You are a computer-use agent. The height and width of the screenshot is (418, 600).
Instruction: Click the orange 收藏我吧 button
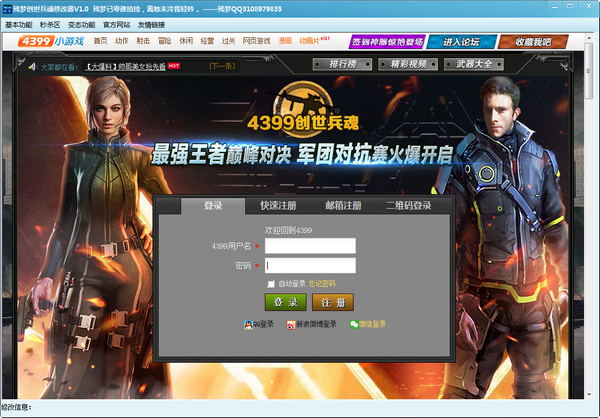[x=533, y=42]
